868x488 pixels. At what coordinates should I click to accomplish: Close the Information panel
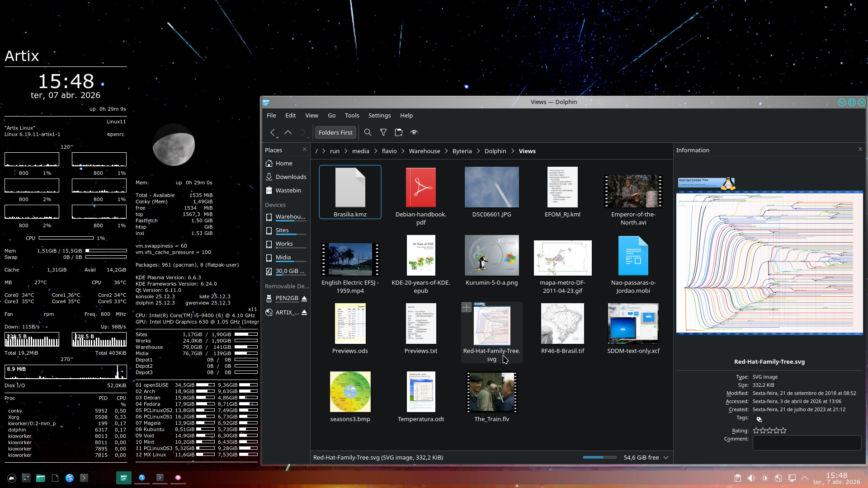[860, 149]
